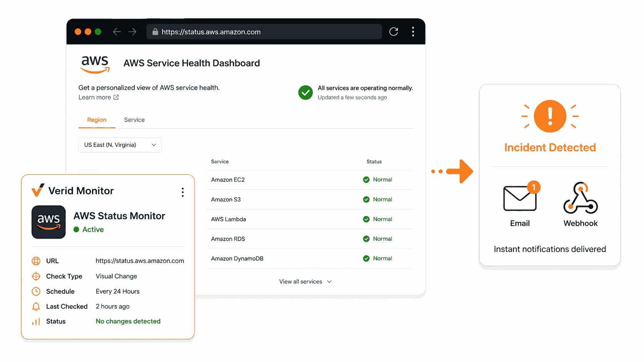Viewport: 644px width, 362px height.
Task: Select the AWS Lambda service name
Action: 228,219
